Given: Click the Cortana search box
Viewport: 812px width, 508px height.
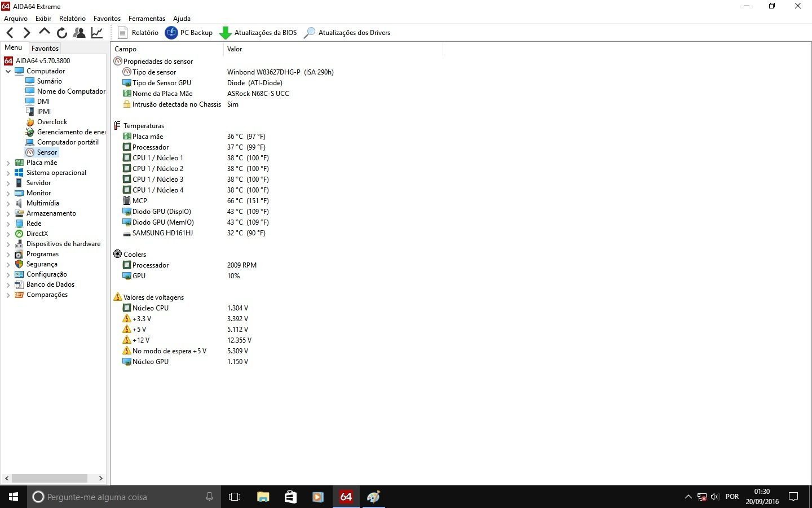Looking at the screenshot, I should coord(124,497).
